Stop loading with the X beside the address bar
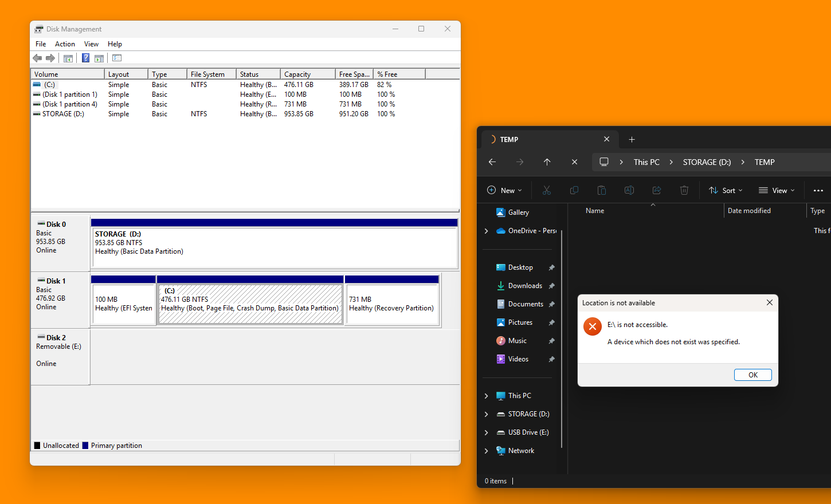 [x=574, y=162]
